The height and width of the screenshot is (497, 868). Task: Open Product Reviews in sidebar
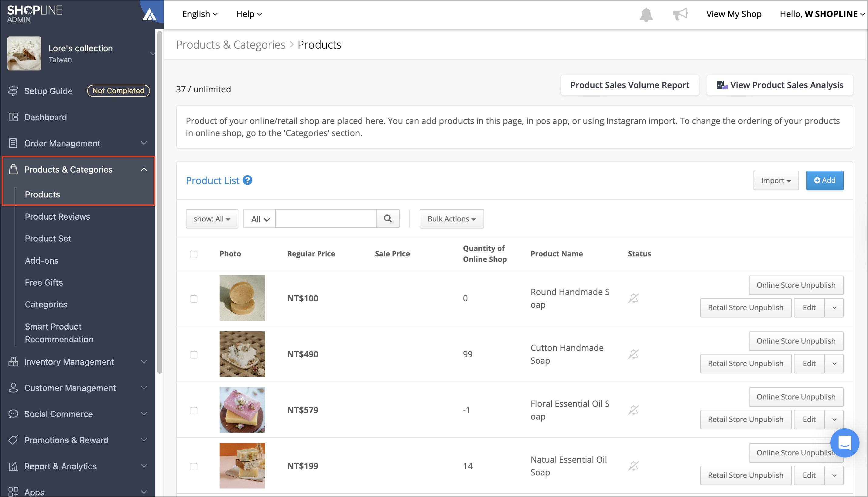point(57,216)
